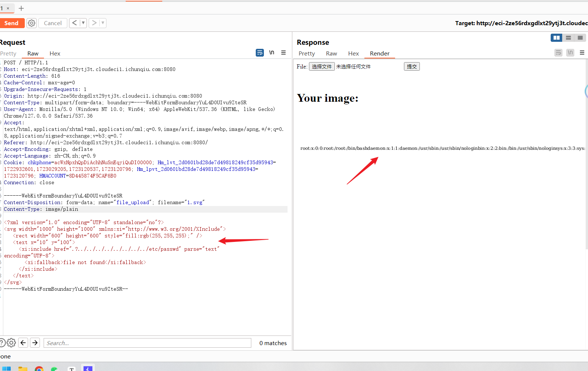The width and height of the screenshot is (588, 371).
Task: Select top-bottom layout icon
Action: click(568, 38)
